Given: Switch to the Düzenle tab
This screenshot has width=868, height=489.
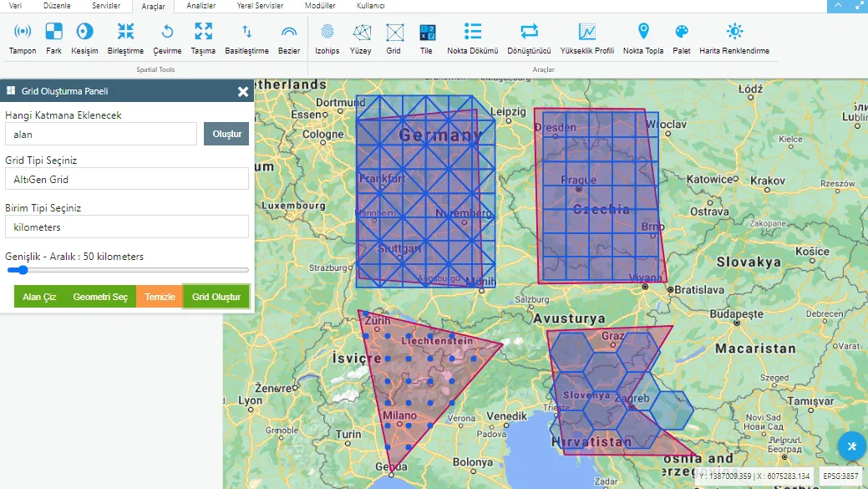Looking at the screenshot, I should click(57, 6).
